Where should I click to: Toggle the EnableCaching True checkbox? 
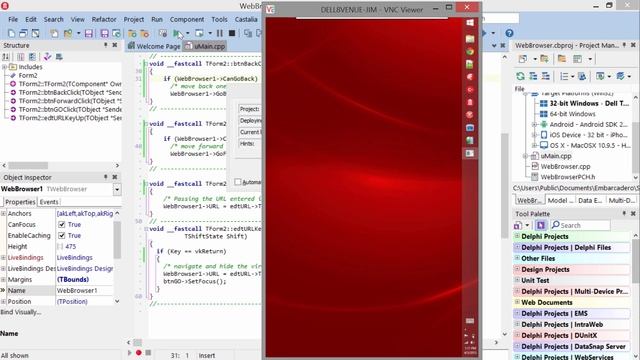click(x=62, y=236)
